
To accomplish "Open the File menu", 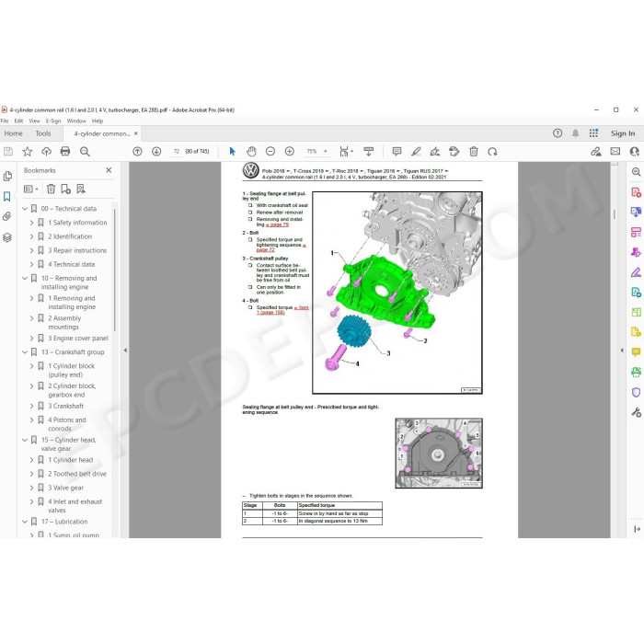I will tap(5, 121).
